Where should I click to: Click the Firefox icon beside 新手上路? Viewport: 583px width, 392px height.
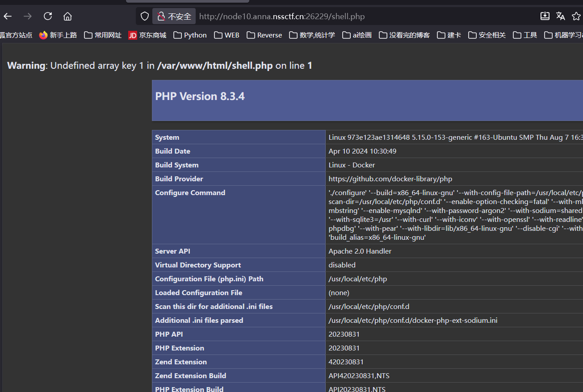(x=43, y=35)
